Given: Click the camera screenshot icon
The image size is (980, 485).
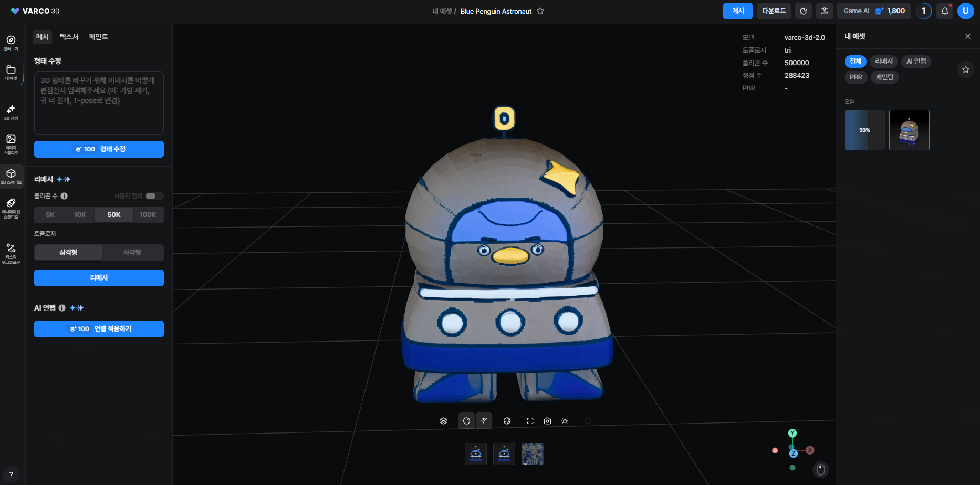Looking at the screenshot, I should click(x=547, y=421).
